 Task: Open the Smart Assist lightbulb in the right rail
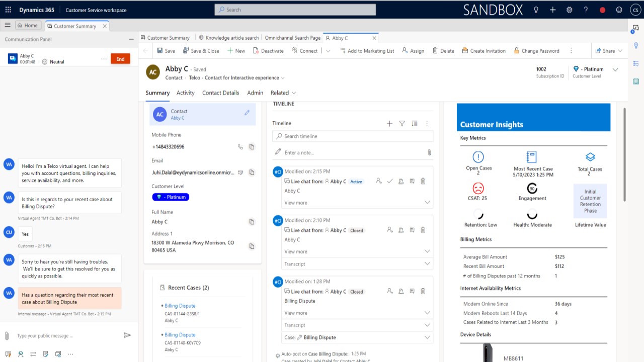(x=636, y=46)
